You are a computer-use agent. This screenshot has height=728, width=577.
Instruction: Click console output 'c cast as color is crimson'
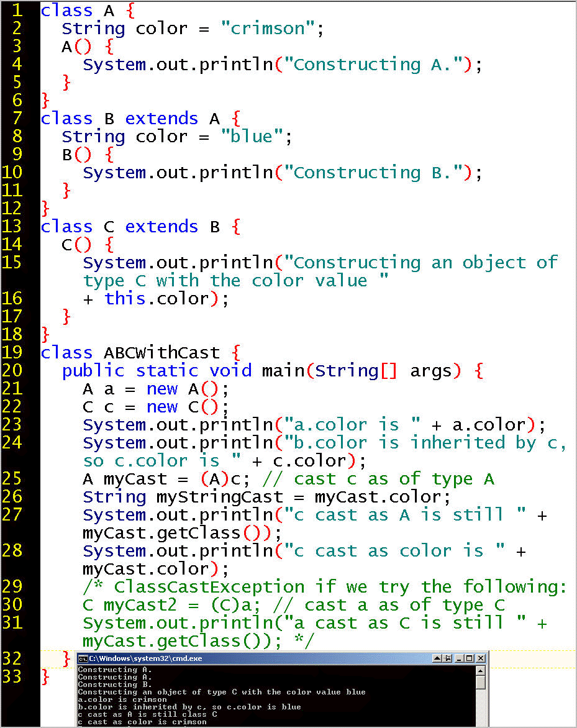coord(142,722)
